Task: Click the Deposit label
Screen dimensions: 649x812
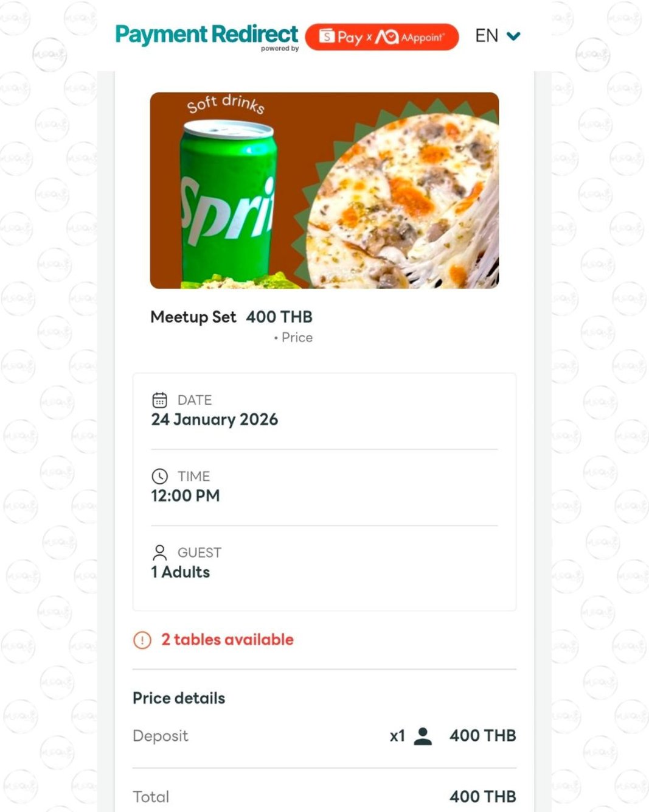Action: coord(161,736)
